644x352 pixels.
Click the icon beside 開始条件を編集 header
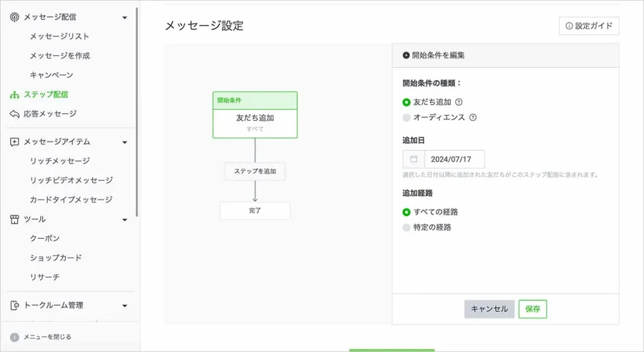[x=406, y=55]
